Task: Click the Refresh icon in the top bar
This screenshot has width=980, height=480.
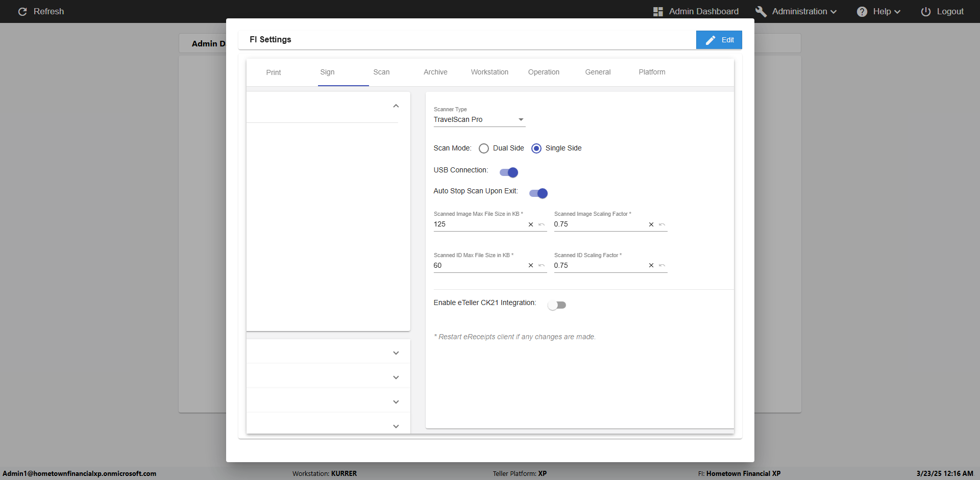Action: click(x=22, y=12)
